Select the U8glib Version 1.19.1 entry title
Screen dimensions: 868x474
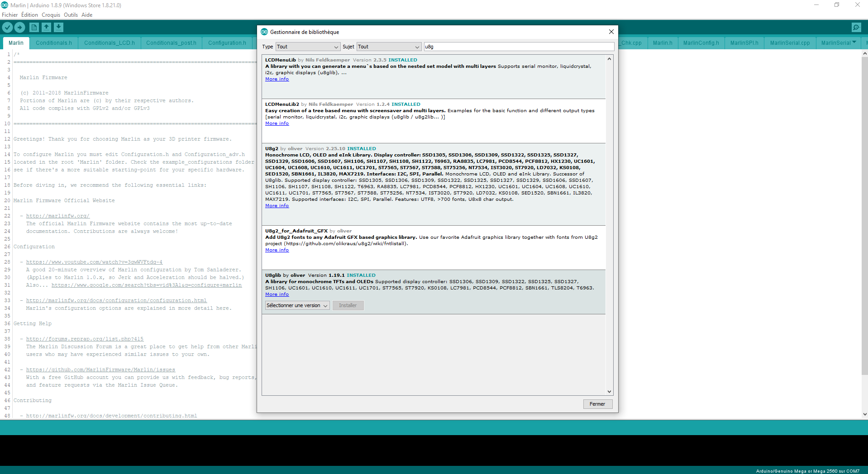(x=273, y=275)
